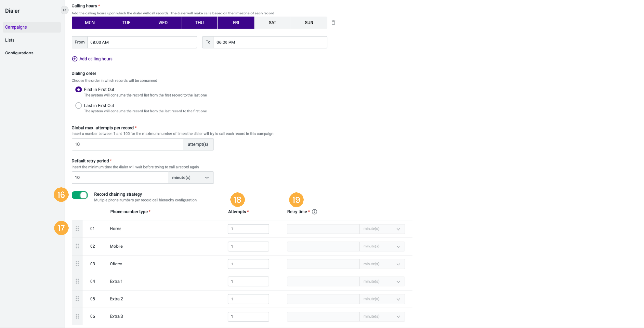Click the 'Extra 2' phone number type text

pyautogui.click(x=116, y=299)
